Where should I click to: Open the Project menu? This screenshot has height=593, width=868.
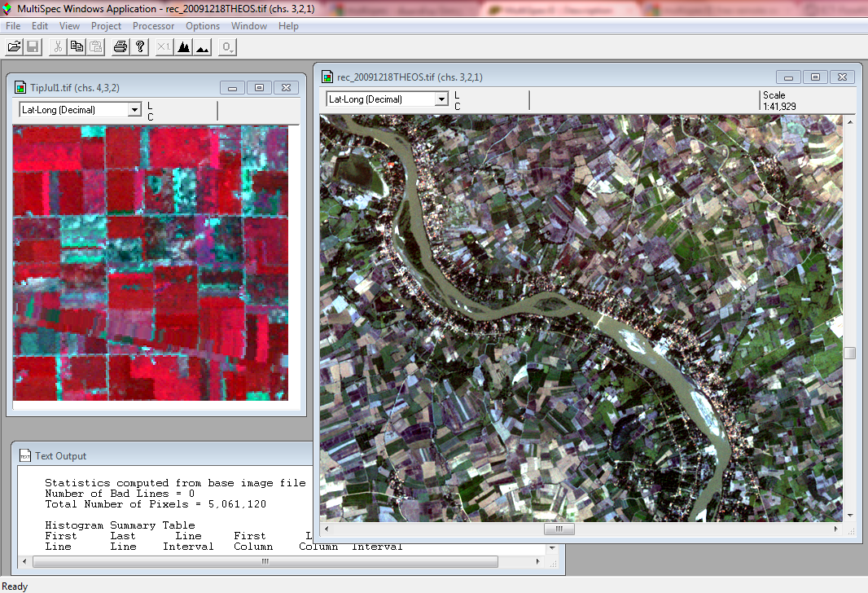click(106, 25)
